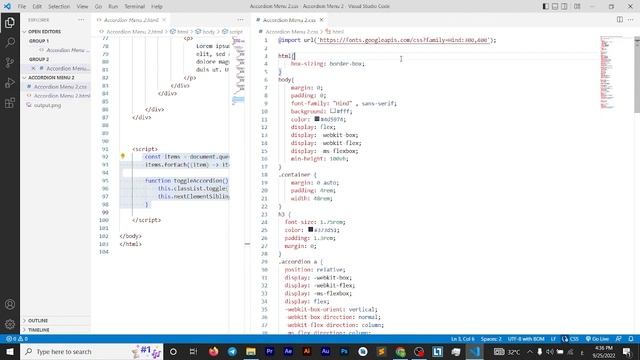
Task: Toggle secondary side bar visibility
Action: click(x=564, y=7)
